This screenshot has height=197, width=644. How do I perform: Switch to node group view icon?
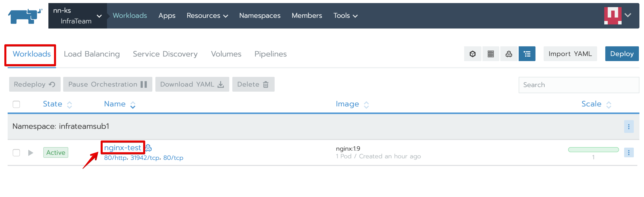[491, 54]
